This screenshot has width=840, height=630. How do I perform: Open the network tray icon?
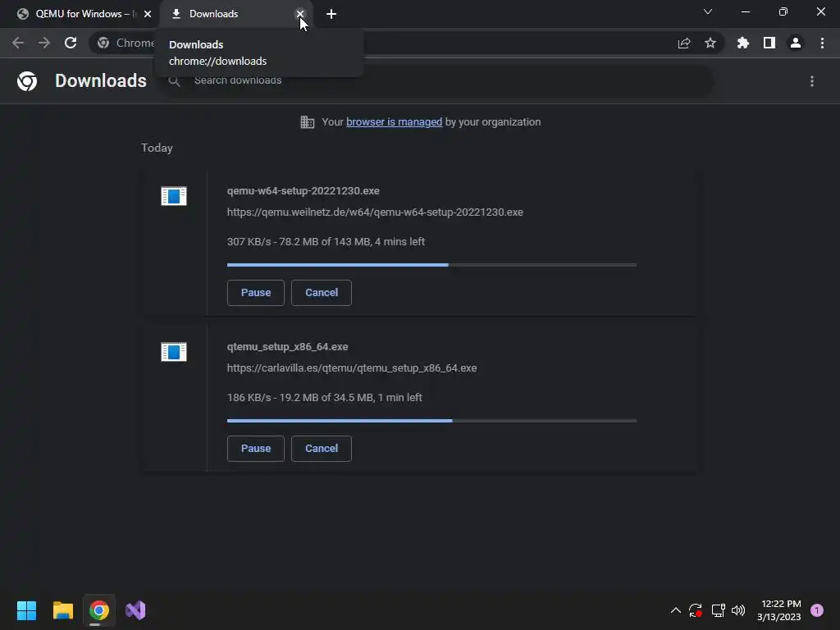point(718,610)
